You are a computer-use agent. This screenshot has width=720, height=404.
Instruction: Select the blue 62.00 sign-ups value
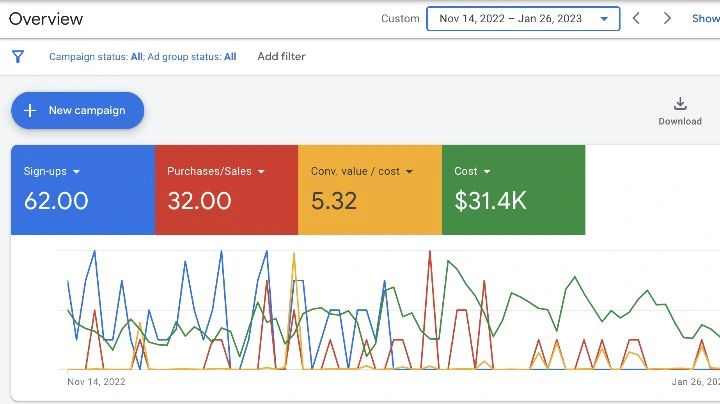tap(56, 201)
